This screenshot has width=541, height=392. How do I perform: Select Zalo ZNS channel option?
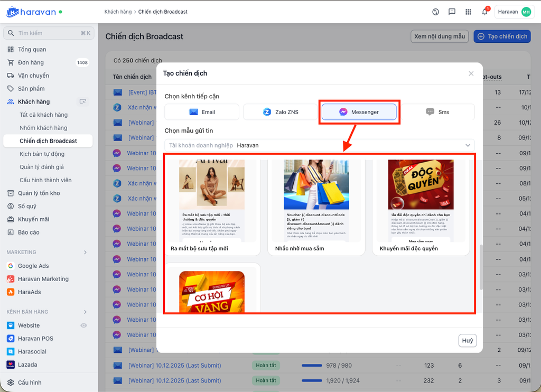pyautogui.click(x=280, y=112)
